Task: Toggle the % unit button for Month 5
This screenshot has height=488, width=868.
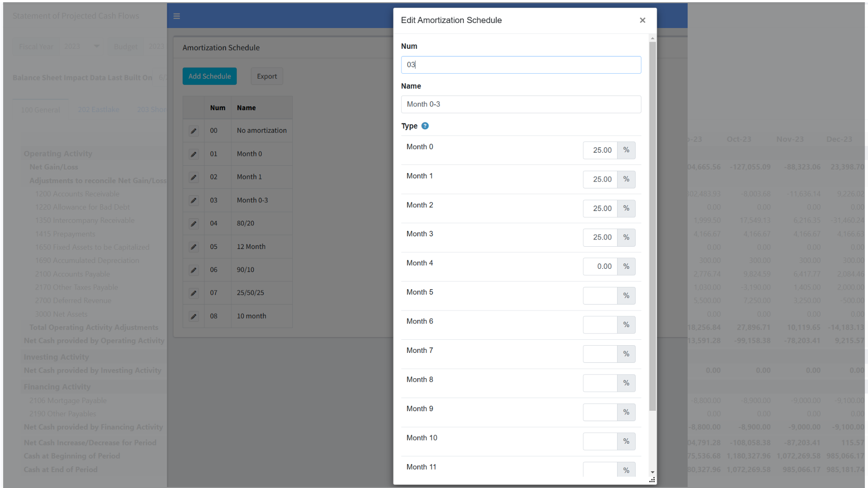Action: pyautogui.click(x=626, y=296)
